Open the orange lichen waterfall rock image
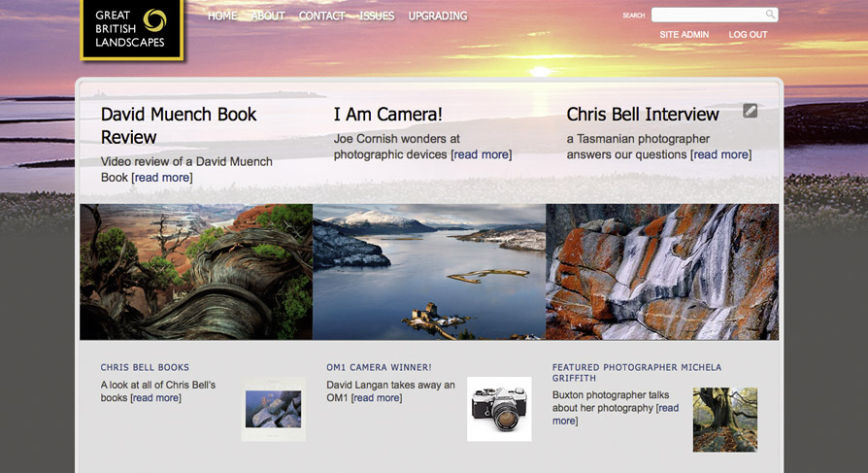The height and width of the screenshot is (473, 868). pos(662,271)
